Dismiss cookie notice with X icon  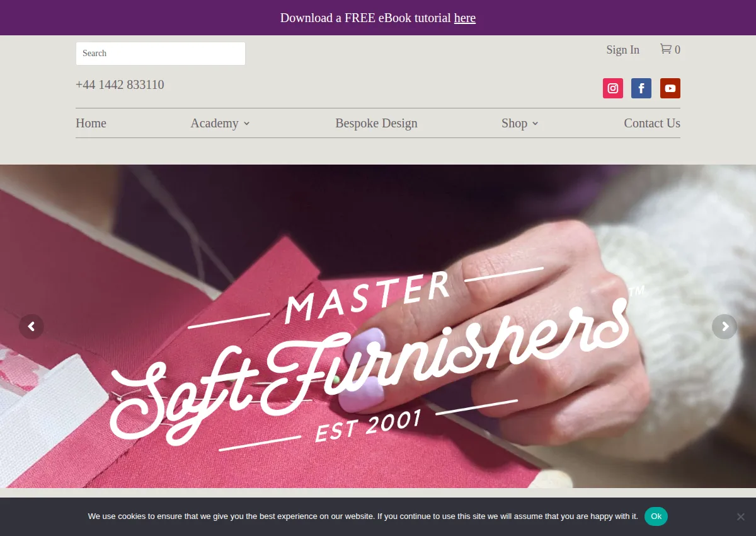(x=741, y=516)
